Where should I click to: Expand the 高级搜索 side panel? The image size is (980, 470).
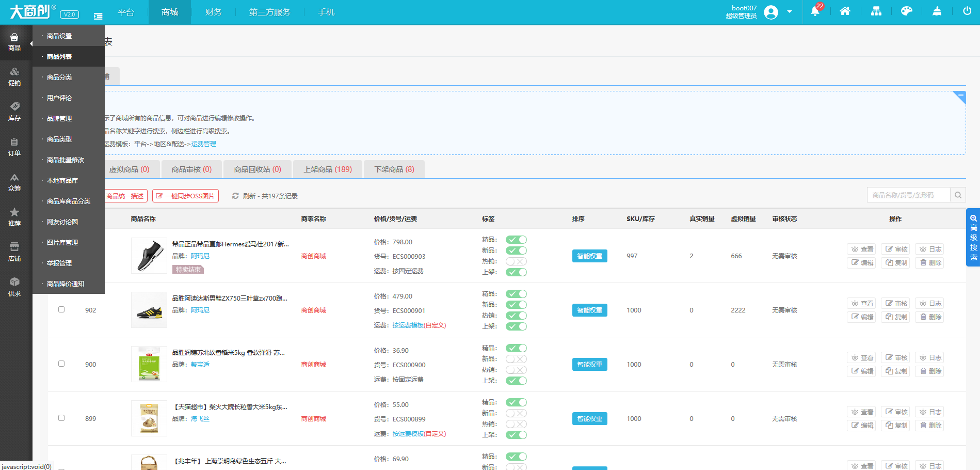973,238
